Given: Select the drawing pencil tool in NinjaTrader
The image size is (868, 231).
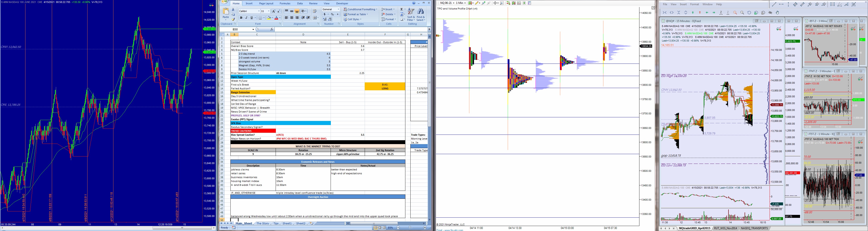Looking at the screenshot, I should click(x=477, y=3).
